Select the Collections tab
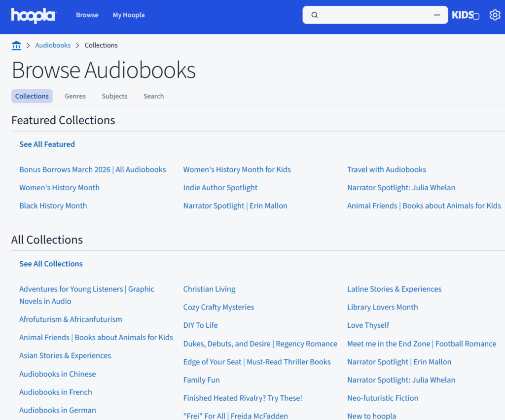505x420 pixels. tap(32, 96)
